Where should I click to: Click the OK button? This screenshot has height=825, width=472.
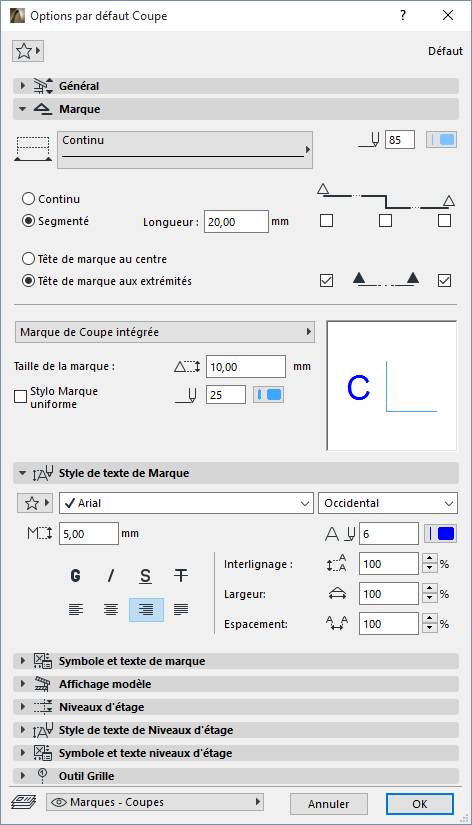coord(419,804)
